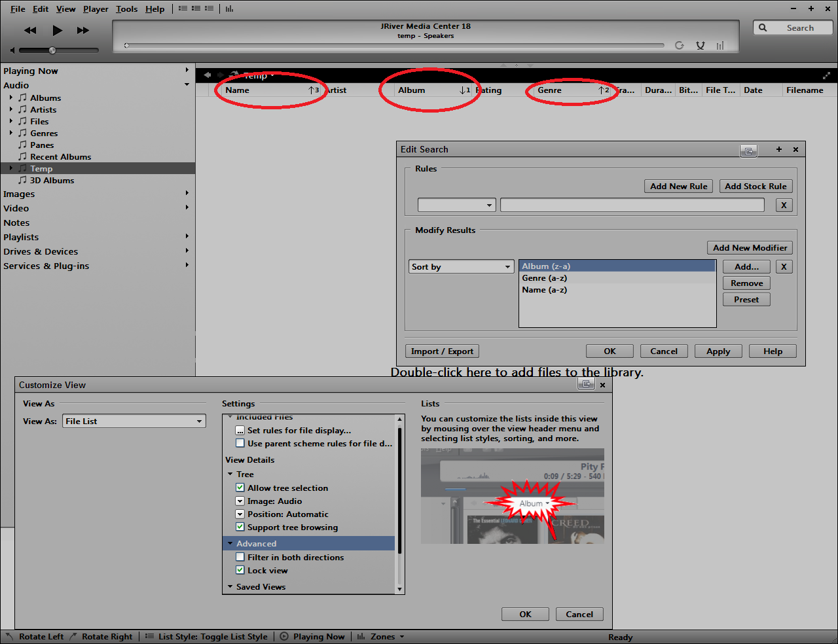Viewport: 838px width, 644px height.
Task: Click first list view icon in menu bar
Action: [x=183, y=9]
